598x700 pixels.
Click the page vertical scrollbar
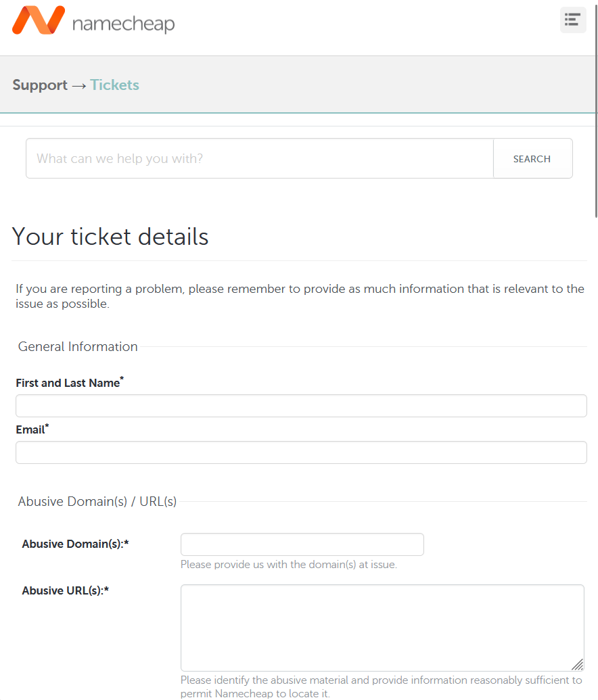point(595,108)
